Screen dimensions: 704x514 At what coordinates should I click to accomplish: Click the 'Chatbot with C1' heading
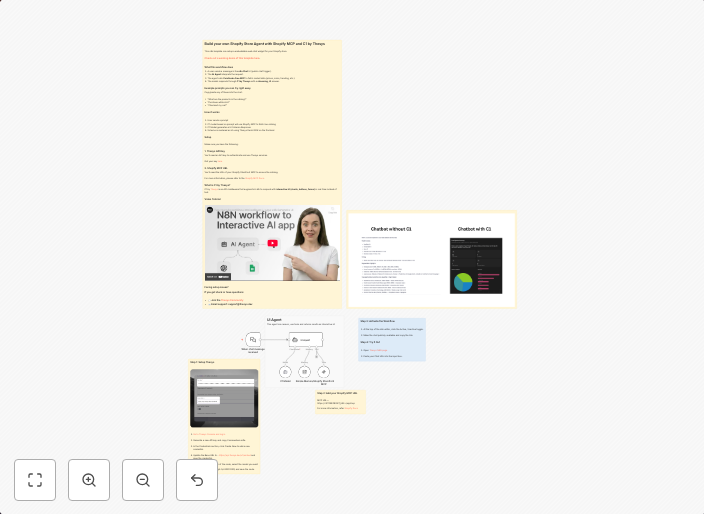coord(474,229)
